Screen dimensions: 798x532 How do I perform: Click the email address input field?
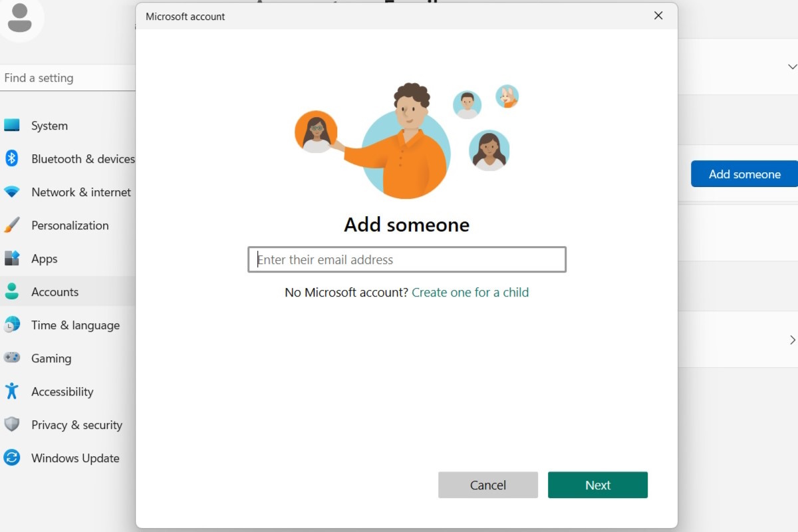pyautogui.click(x=407, y=259)
